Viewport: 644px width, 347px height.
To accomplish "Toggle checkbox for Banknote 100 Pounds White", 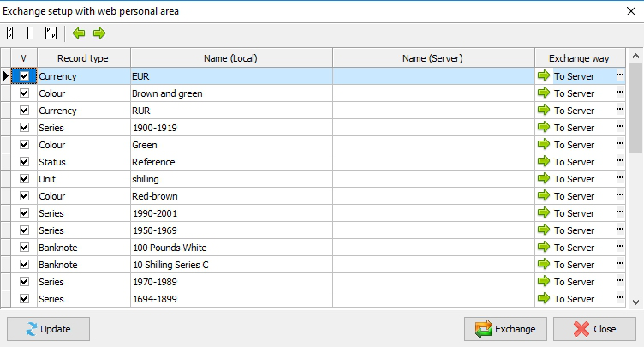I will tap(24, 248).
